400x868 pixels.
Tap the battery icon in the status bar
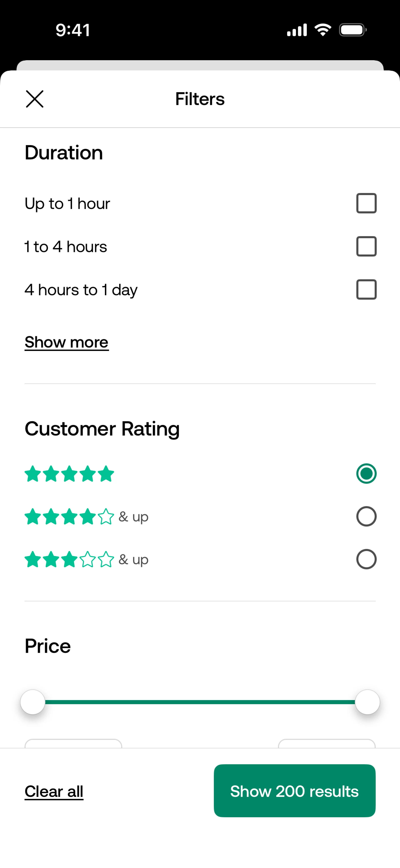pyautogui.click(x=352, y=30)
